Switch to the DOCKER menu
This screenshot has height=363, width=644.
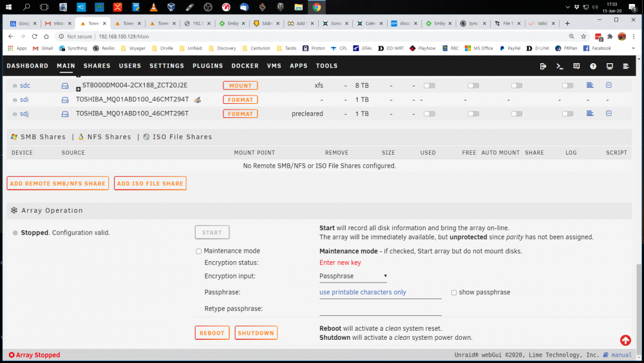tap(245, 66)
